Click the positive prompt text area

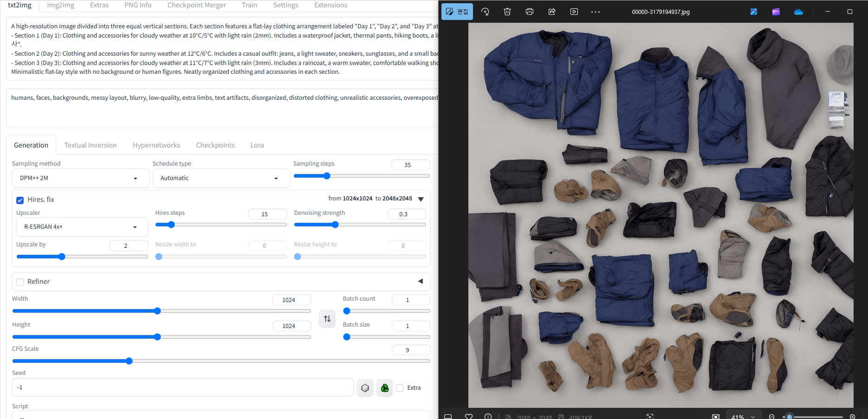[223, 49]
